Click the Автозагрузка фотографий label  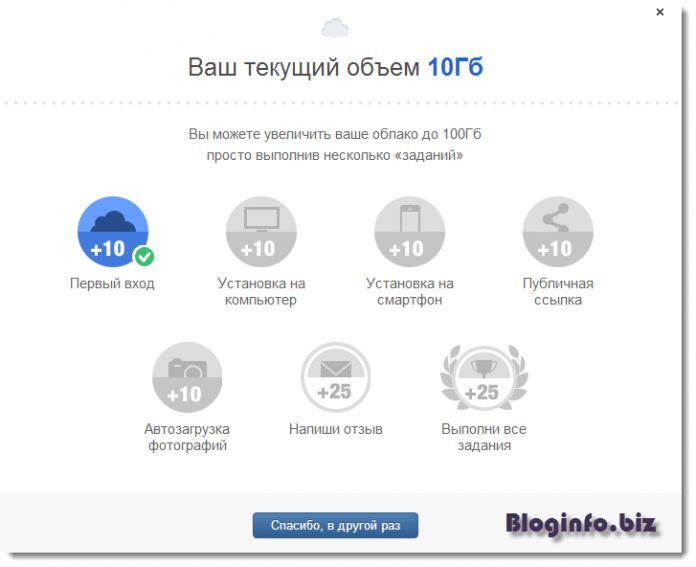187,437
